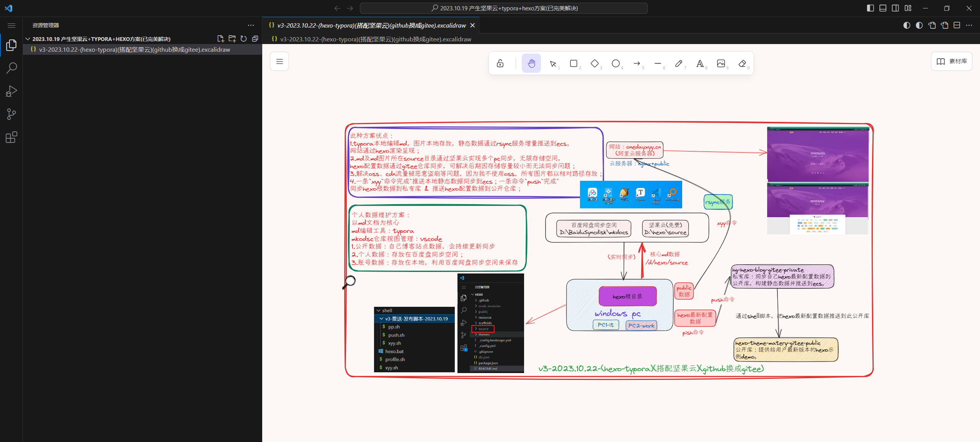Select the Line drawing tool
The width and height of the screenshot is (980, 442).
[658, 64]
